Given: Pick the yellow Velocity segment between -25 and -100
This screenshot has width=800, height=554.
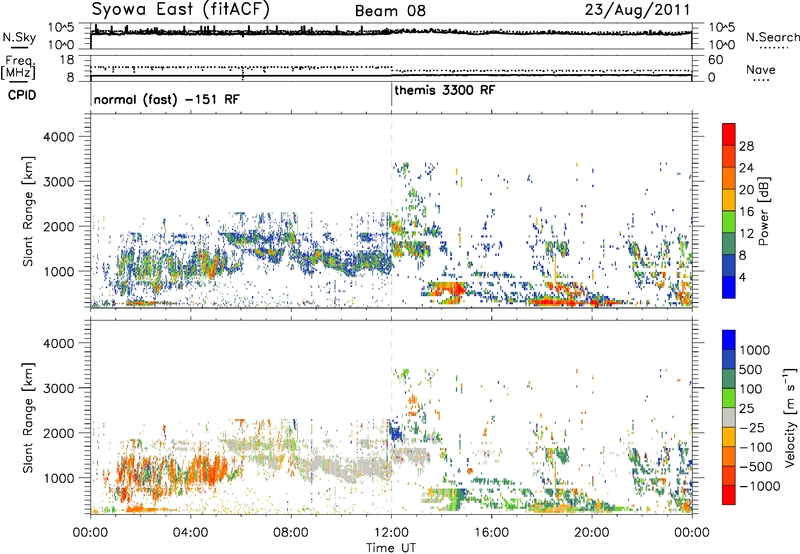Looking at the screenshot, I should point(729,437).
